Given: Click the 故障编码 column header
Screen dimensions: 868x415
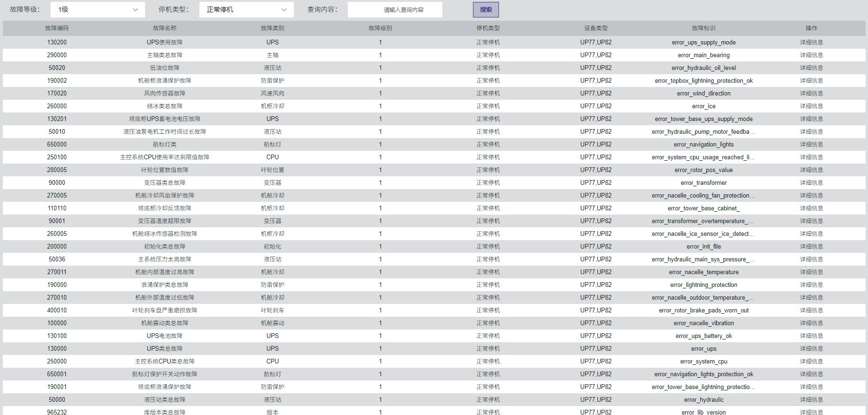Looking at the screenshot, I should click(57, 28).
